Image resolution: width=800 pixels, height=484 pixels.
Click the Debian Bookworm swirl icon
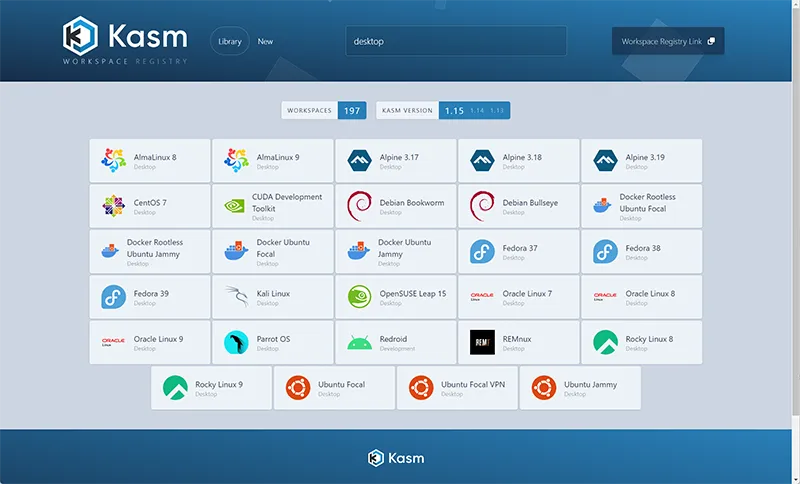coord(360,206)
